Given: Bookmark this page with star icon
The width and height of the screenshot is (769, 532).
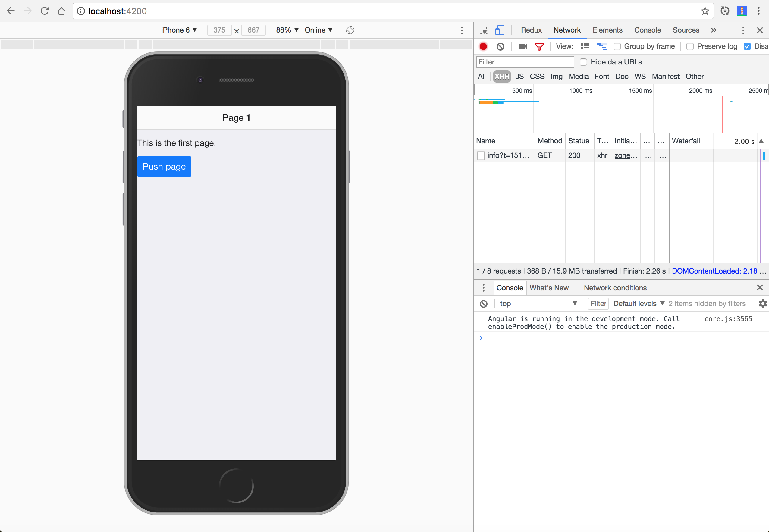Looking at the screenshot, I should click(x=705, y=11).
